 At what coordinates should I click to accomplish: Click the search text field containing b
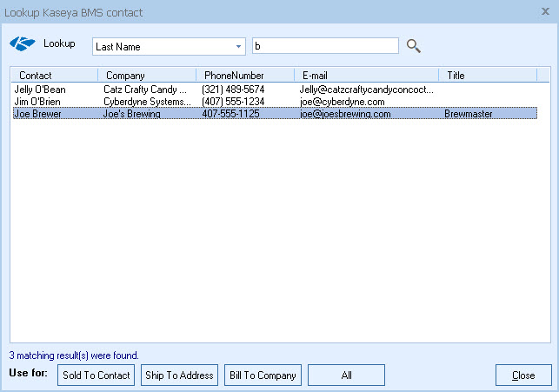point(325,46)
